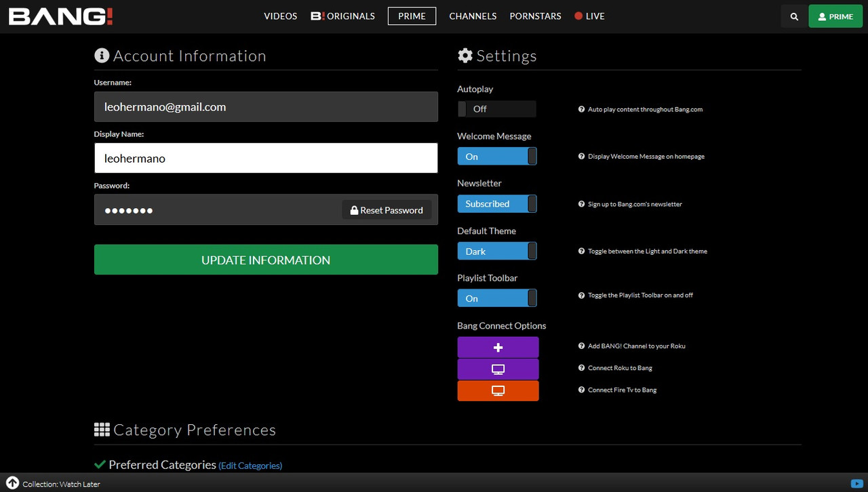Go to the Videos section
The image size is (868, 492).
(280, 16)
